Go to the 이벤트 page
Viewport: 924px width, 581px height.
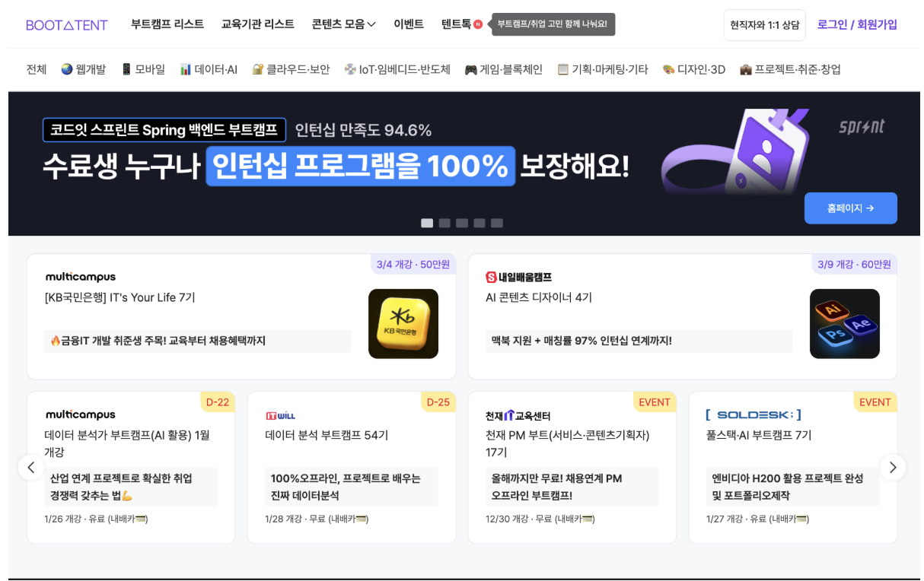(x=409, y=24)
